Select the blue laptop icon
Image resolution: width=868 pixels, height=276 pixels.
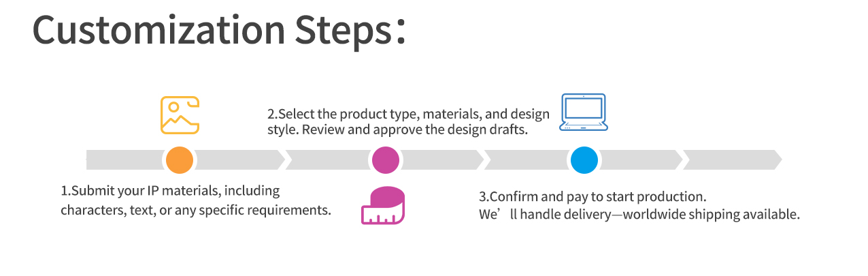(584, 112)
